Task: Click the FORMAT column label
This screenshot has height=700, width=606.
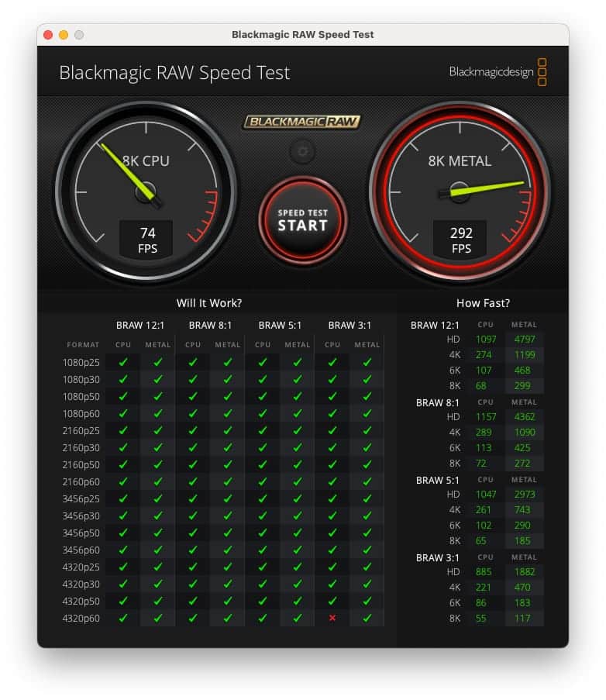Action: click(x=83, y=345)
